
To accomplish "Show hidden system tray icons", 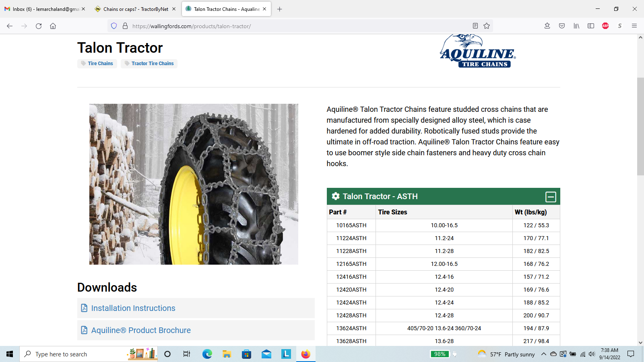I will tap(543, 354).
